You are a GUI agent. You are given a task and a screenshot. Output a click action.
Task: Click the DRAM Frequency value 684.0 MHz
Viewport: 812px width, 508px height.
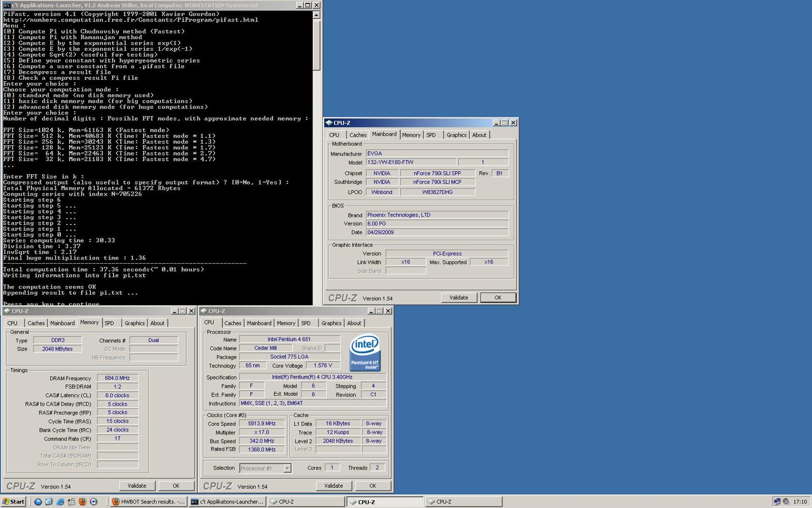coord(117,378)
